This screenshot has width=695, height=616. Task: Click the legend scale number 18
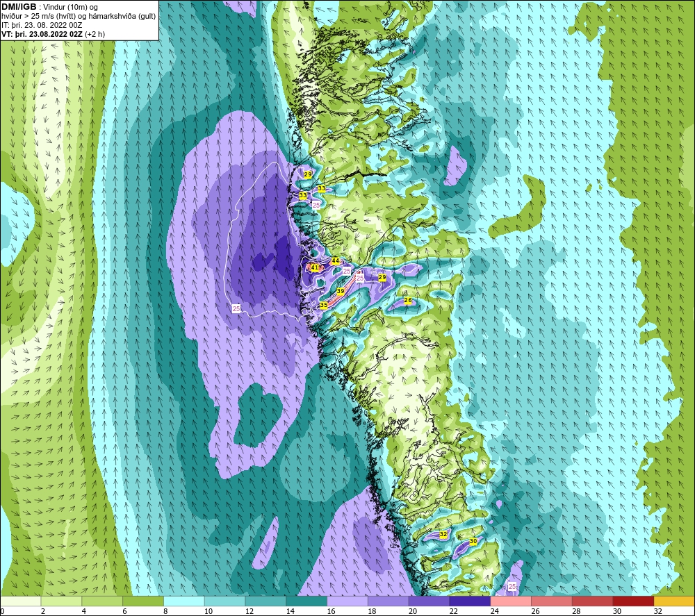tap(372, 611)
